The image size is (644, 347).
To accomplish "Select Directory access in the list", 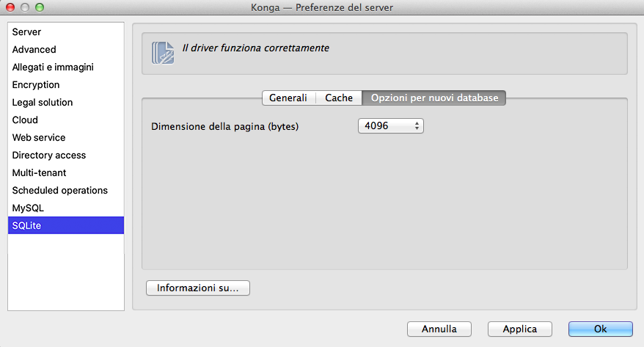I will point(49,156).
